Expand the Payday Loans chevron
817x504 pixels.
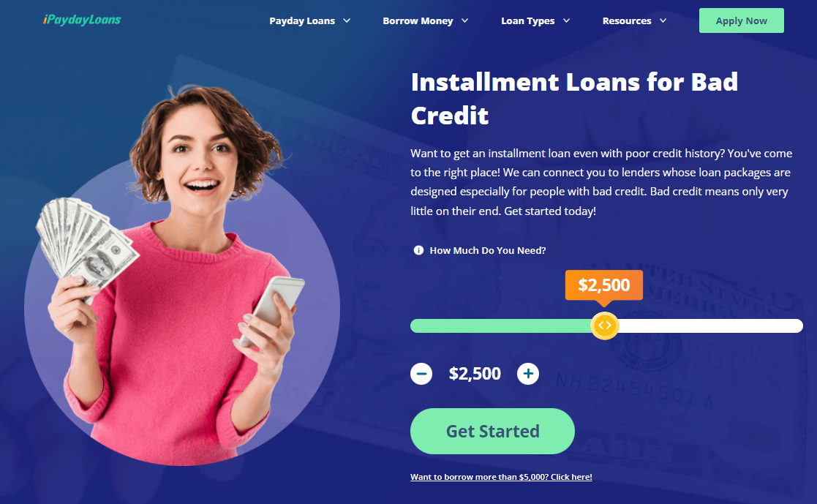click(x=347, y=21)
